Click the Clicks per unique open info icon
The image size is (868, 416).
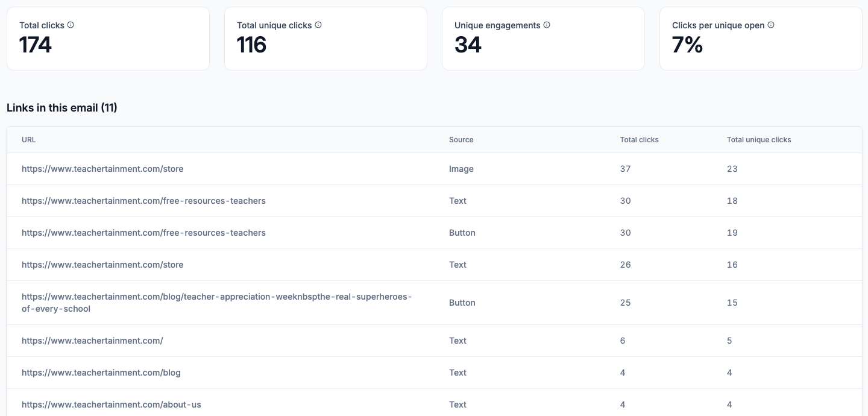tap(771, 25)
